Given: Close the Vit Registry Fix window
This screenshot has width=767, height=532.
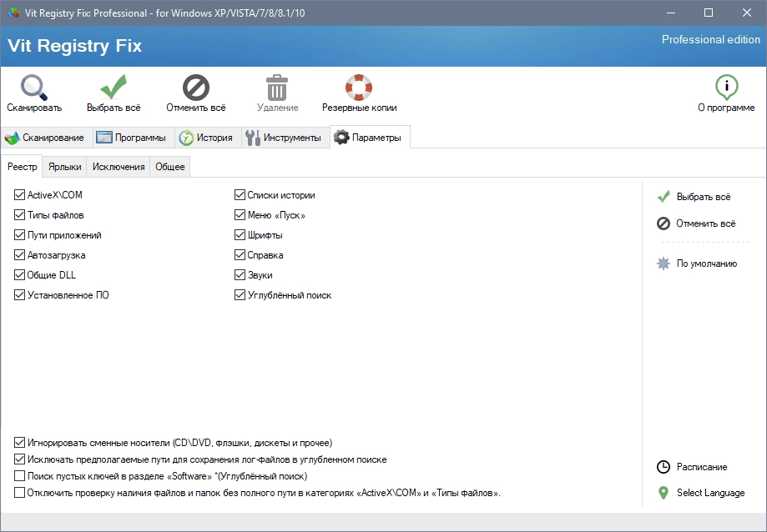Looking at the screenshot, I should point(747,13).
